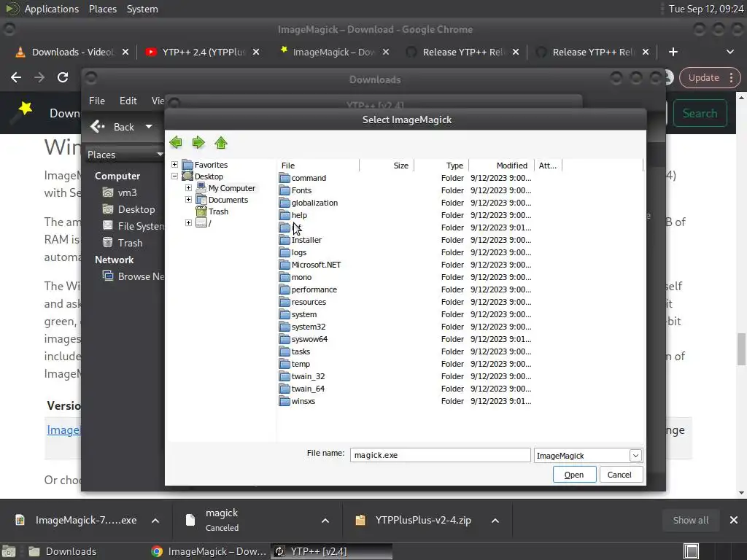Open File System in the Places sidebar
Image resolution: width=747 pixels, height=560 pixels.
(x=133, y=226)
